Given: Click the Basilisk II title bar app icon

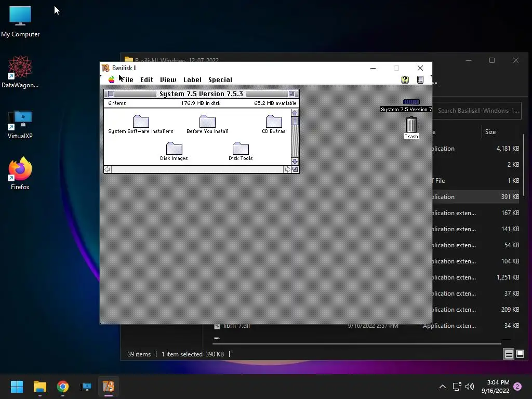Looking at the screenshot, I should 105,68.
